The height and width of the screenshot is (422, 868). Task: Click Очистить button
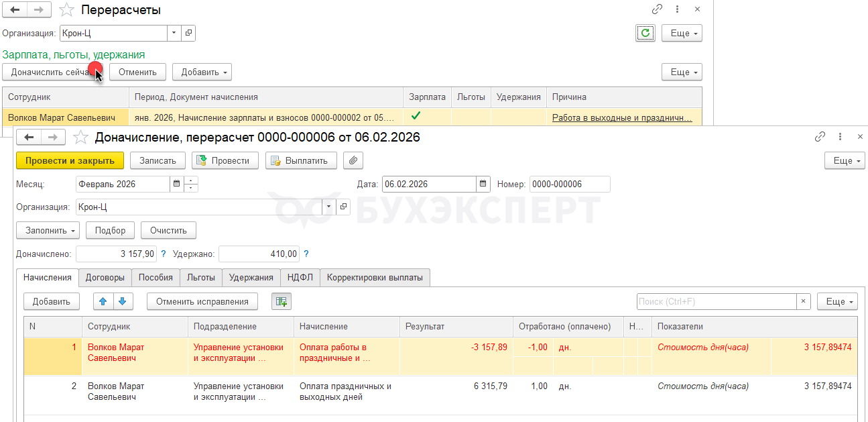coord(168,230)
